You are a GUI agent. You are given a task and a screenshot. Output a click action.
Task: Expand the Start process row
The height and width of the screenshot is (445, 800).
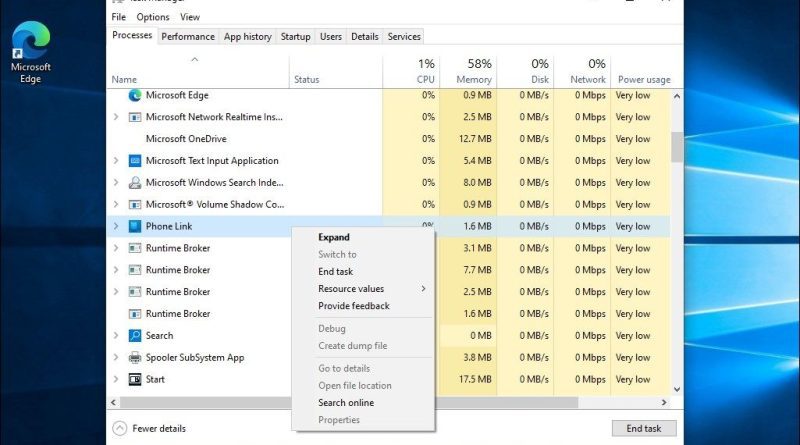click(116, 379)
